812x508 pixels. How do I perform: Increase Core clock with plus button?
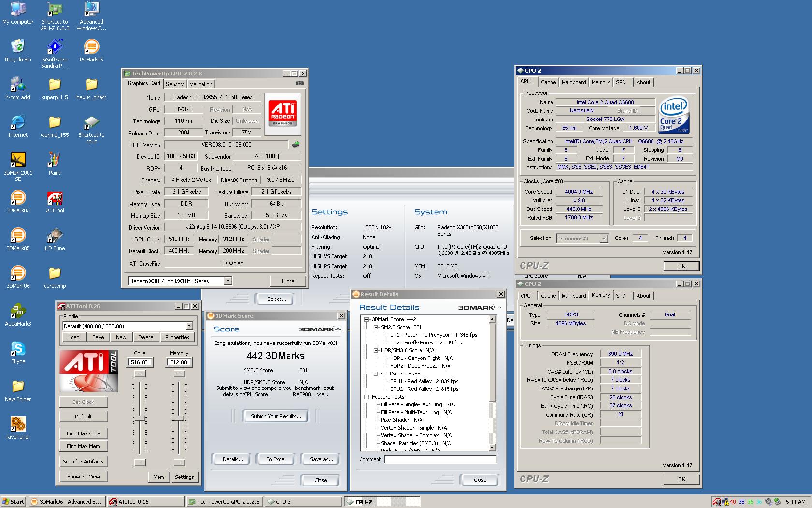point(140,374)
